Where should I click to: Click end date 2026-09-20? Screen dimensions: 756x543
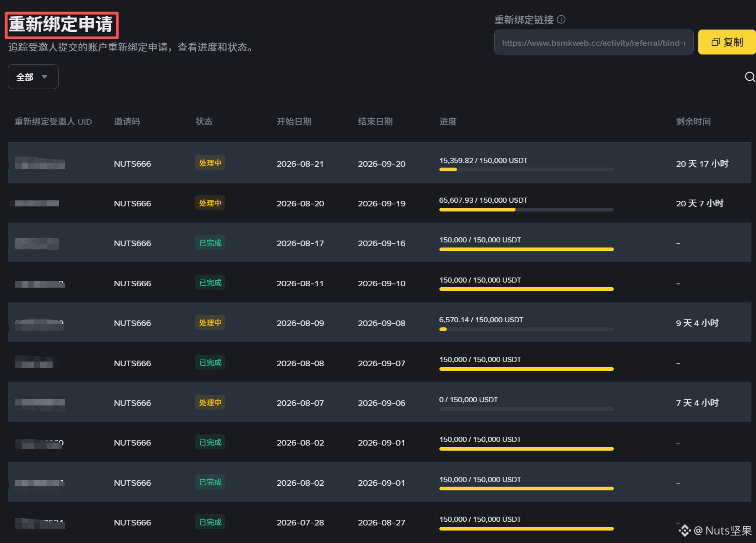[x=382, y=164]
